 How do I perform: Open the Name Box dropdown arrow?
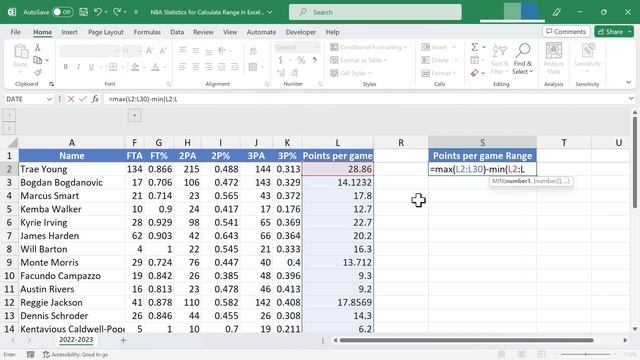coord(49,99)
